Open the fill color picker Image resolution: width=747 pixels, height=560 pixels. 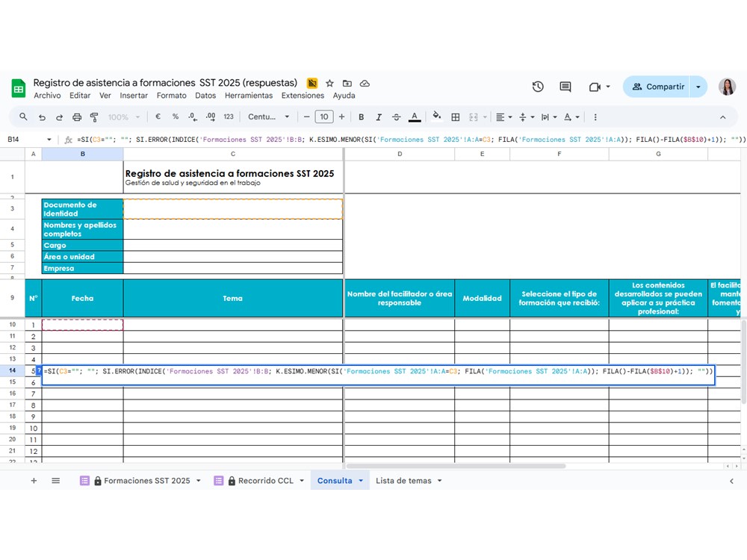tap(436, 116)
